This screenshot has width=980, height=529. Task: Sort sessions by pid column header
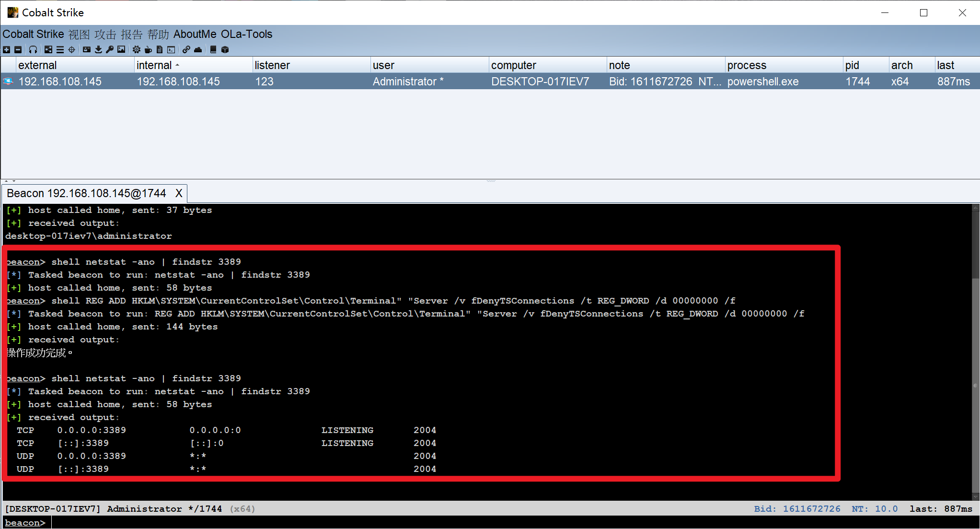866,65
